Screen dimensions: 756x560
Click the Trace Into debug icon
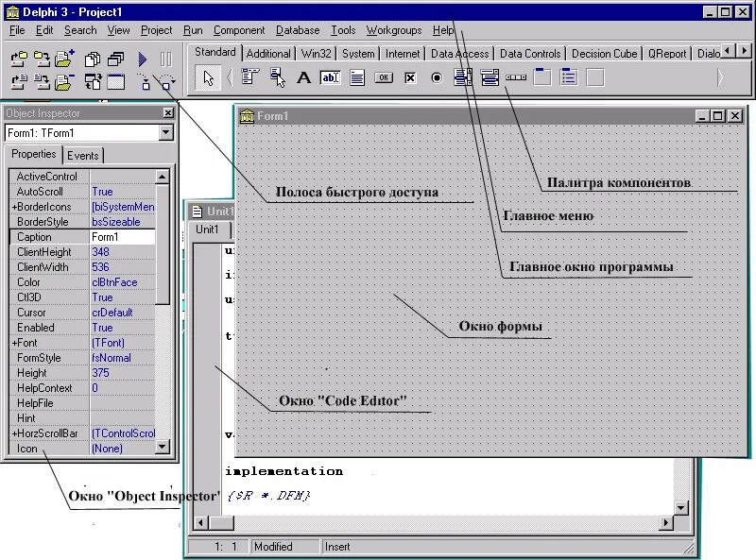pyautogui.click(x=144, y=82)
